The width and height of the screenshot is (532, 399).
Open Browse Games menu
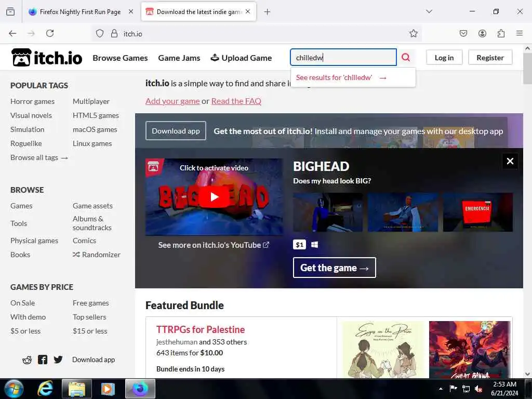point(120,58)
